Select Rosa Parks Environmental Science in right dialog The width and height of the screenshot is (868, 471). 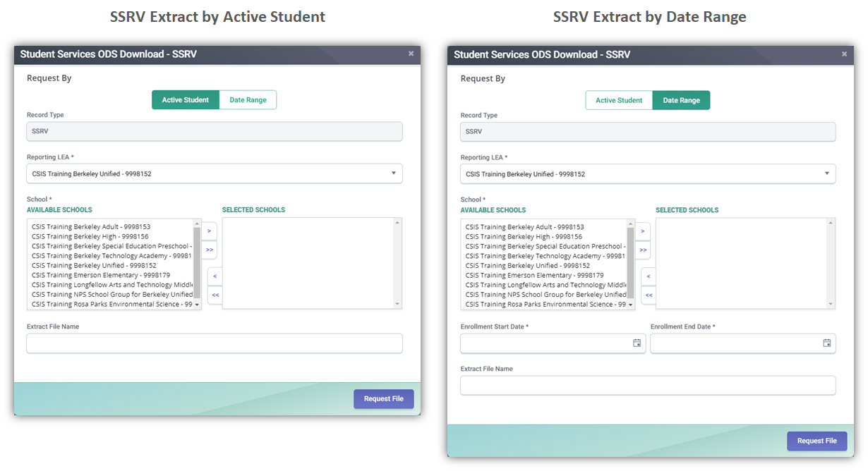coord(545,305)
